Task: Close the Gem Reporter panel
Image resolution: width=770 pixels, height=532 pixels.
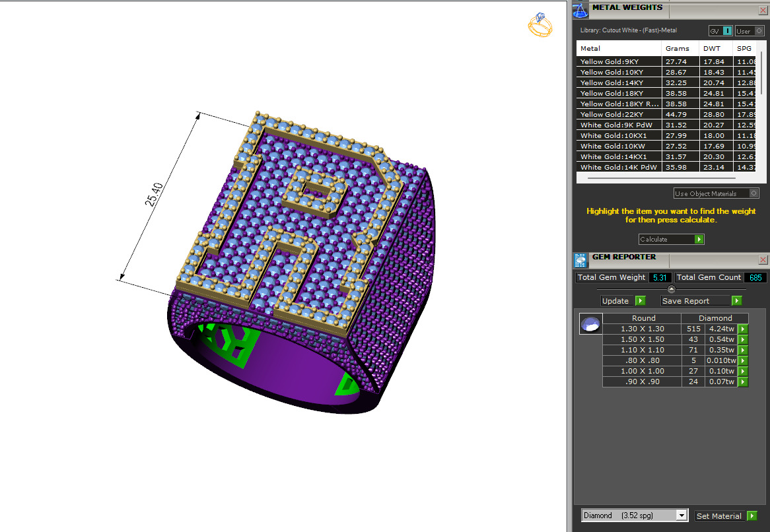Action: coord(763,259)
